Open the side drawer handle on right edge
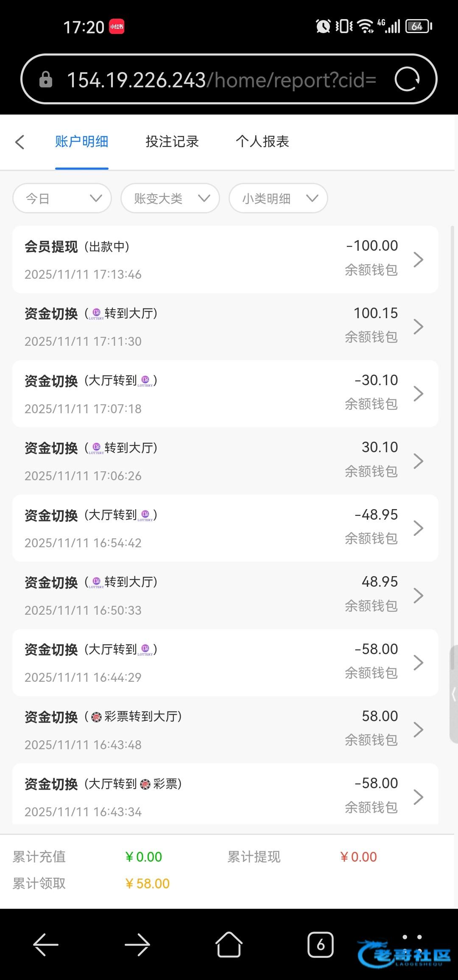Viewport: 458px width, 980px height. click(454, 694)
